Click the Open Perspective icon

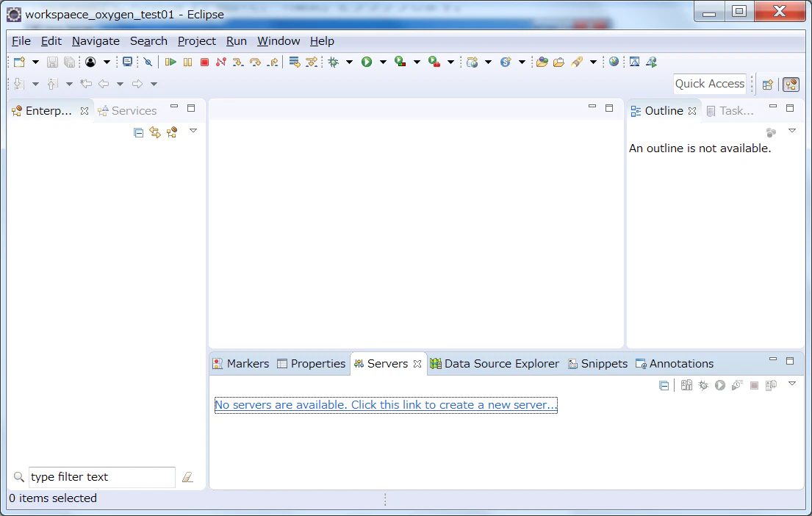[767, 85]
